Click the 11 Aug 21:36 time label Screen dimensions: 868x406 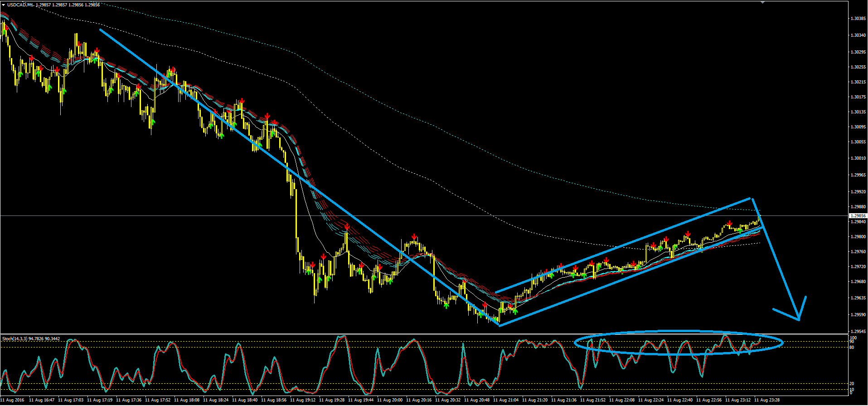point(564,400)
